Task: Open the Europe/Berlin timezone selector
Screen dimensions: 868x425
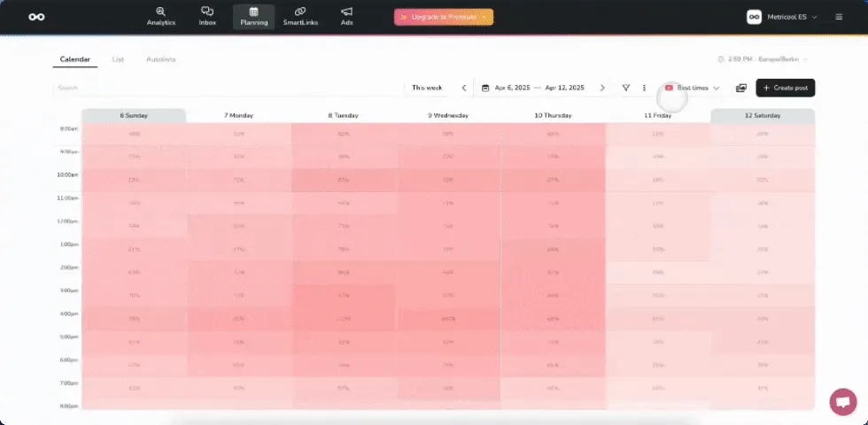Action: (763, 59)
